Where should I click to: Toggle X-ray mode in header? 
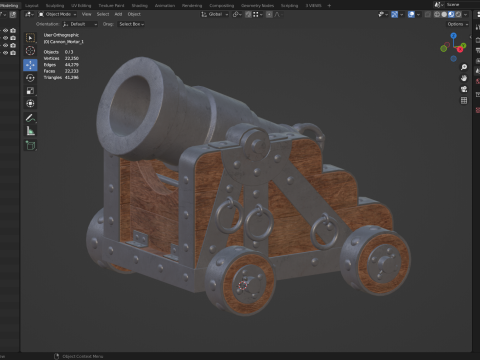[x=428, y=14]
